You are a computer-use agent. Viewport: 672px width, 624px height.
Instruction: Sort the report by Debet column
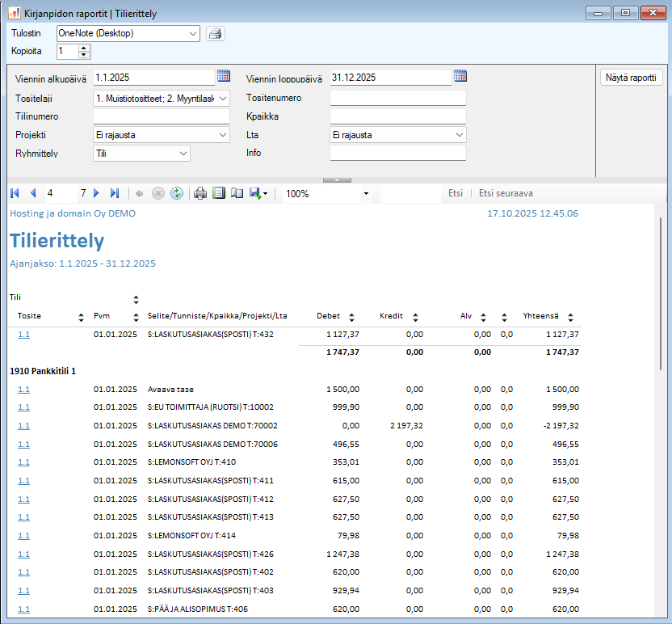pyautogui.click(x=352, y=317)
